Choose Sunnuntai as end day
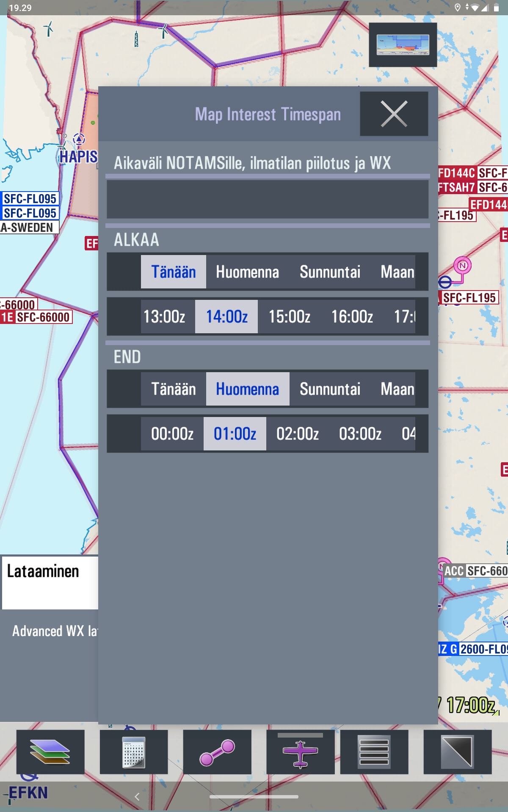 coord(330,389)
